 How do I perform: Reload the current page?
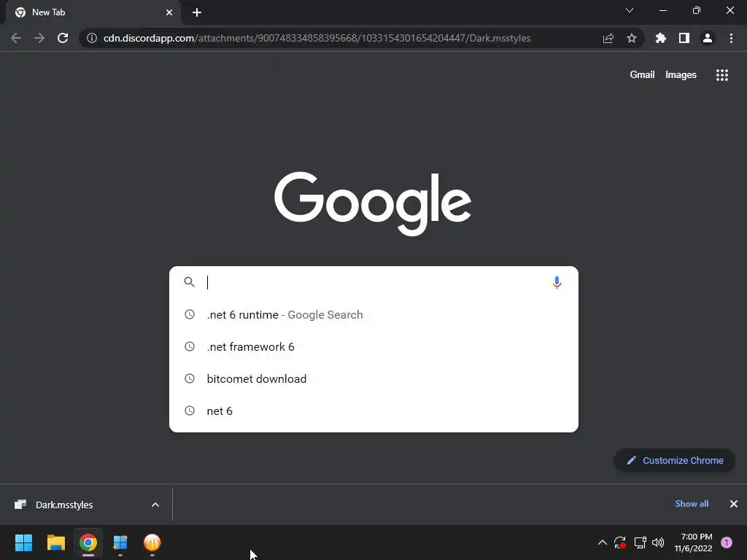pos(63,38)
